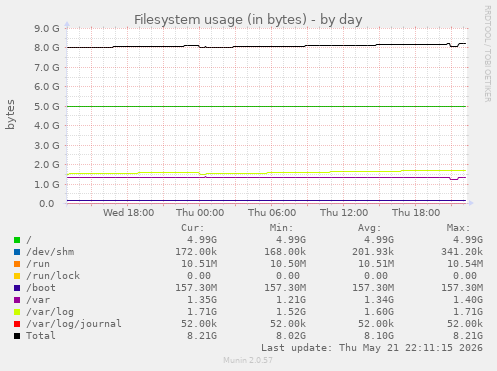Image resolution: width=497 pixels, height=371 pixels.
Task: Click the /var/log/journal average value 52.00k
Action: pos(376,324)
